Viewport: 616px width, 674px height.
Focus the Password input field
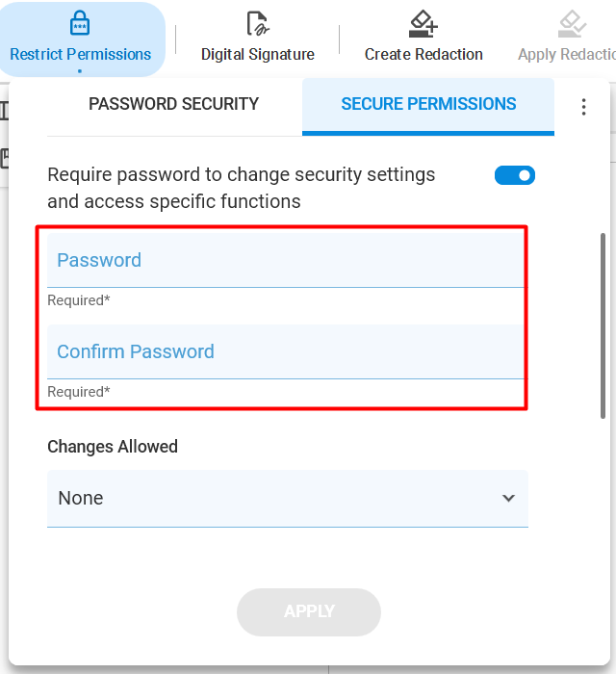pyautogui.click(x=286, y=261)
